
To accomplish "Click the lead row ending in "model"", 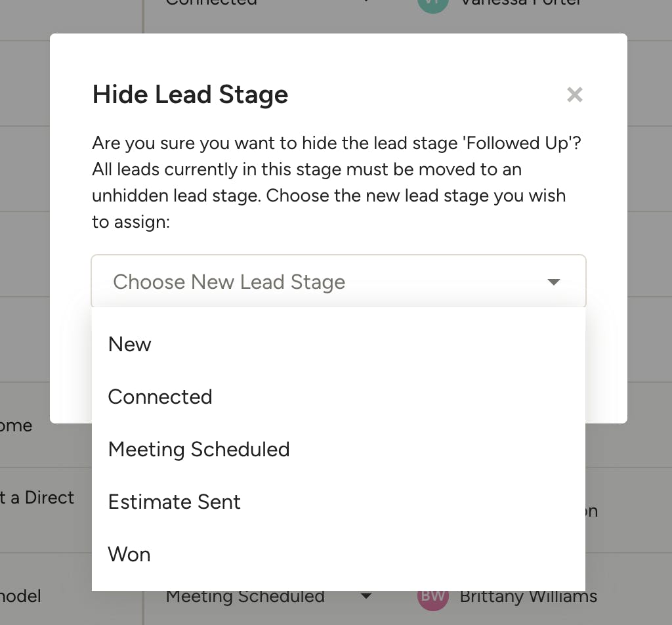I will (x=21, y=596).
